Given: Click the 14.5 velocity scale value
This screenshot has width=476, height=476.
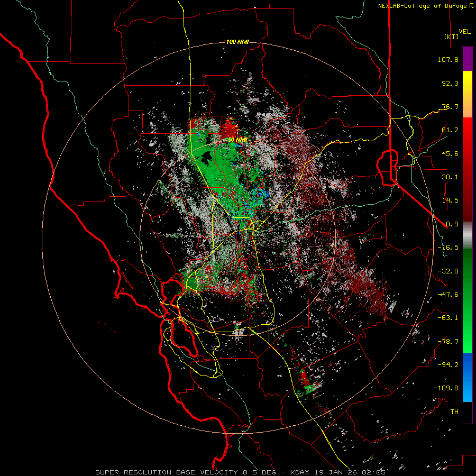Looking at the screenshot, I should click(x=450, y=200).
